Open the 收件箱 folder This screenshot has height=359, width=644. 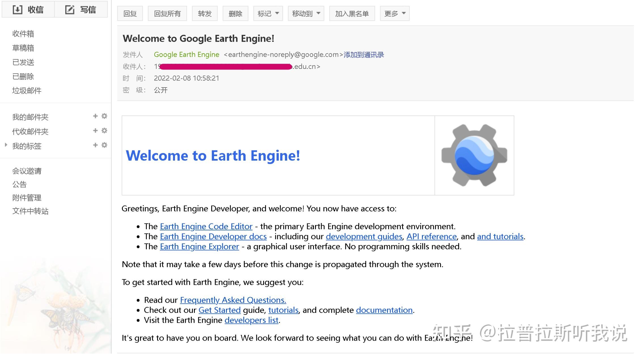click(23, 34)
